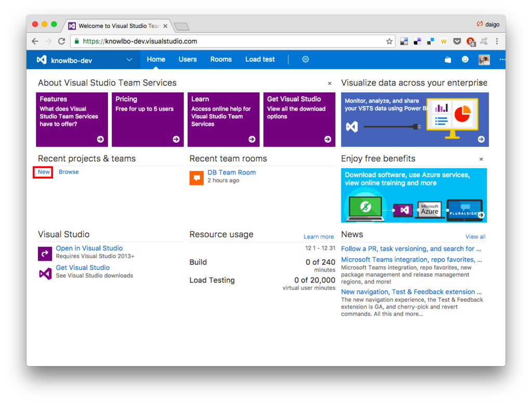The image size is (532, 404).
Task: Click the orange DB Team Room chat icon
Action: pyautogui.click(x=196, y=178)
